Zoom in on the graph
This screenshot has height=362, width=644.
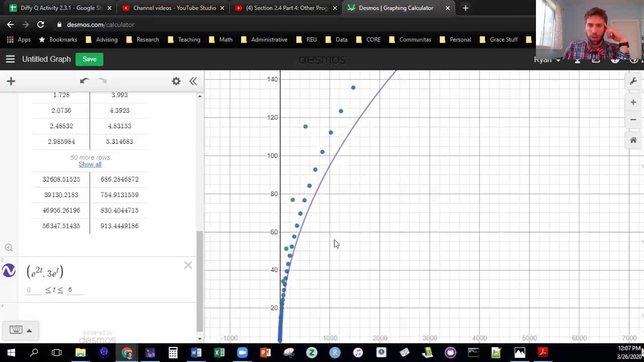(x=633, y=102)
